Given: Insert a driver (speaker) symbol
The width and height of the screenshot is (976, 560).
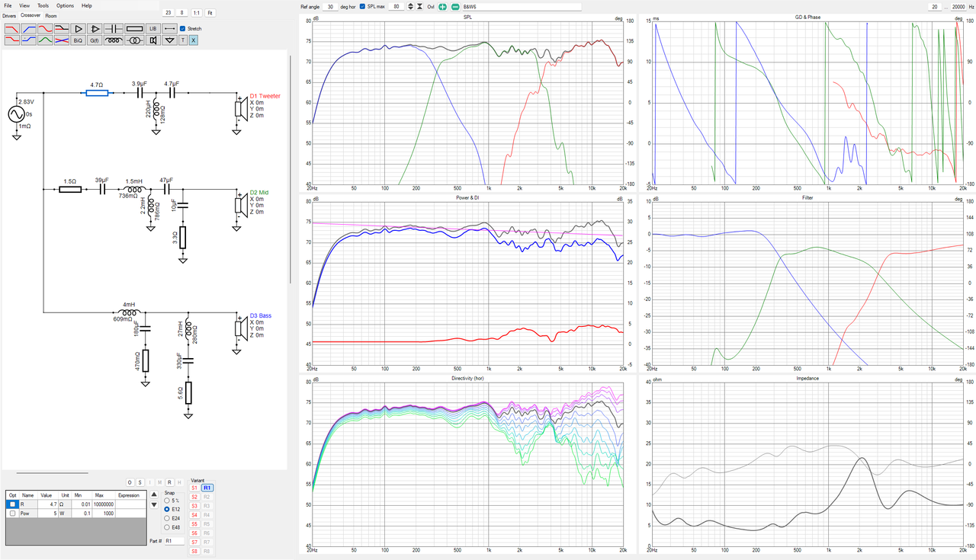Looking at the screenshot, I should tap(152, 40).
